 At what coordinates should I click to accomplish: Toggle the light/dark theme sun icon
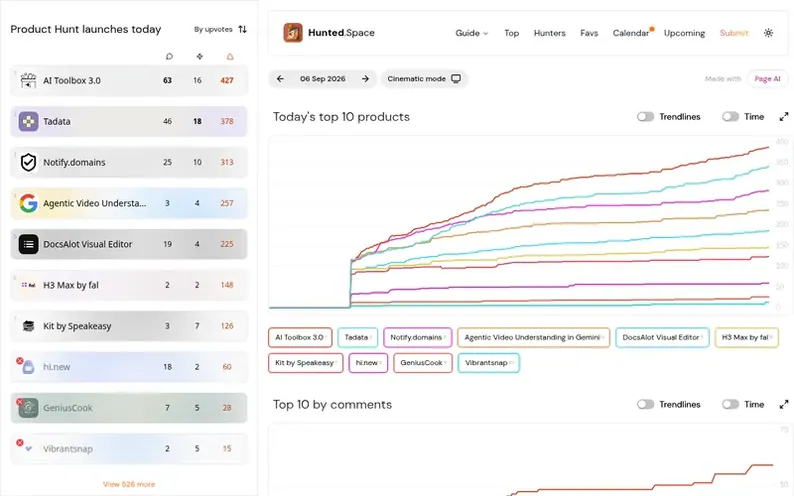pos(768,33)
